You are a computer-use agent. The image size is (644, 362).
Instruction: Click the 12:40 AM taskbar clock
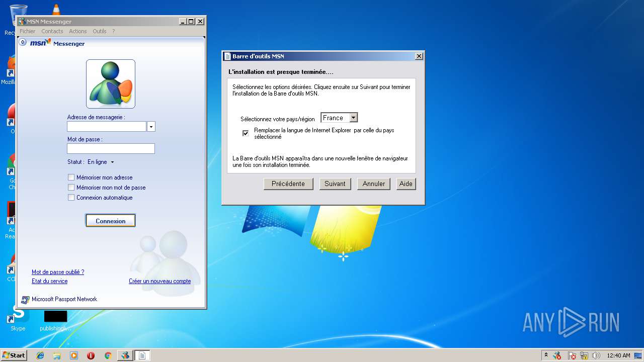click(x=618, y=355)
